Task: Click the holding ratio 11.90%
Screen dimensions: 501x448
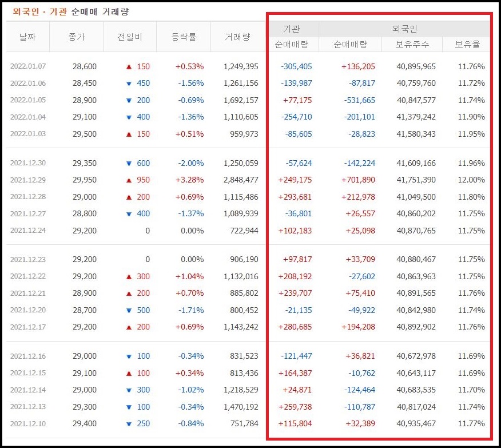Action: click(x=471, y=117)
